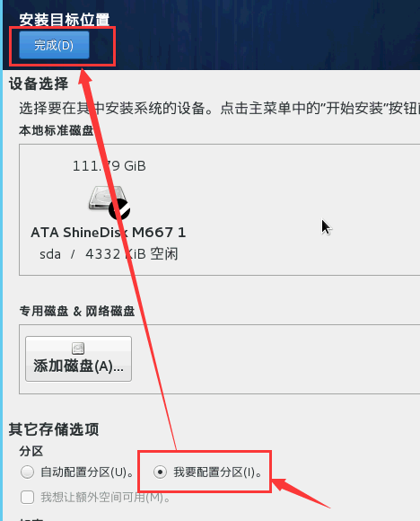Click the small disk icon above 添加磁盘

78,349
